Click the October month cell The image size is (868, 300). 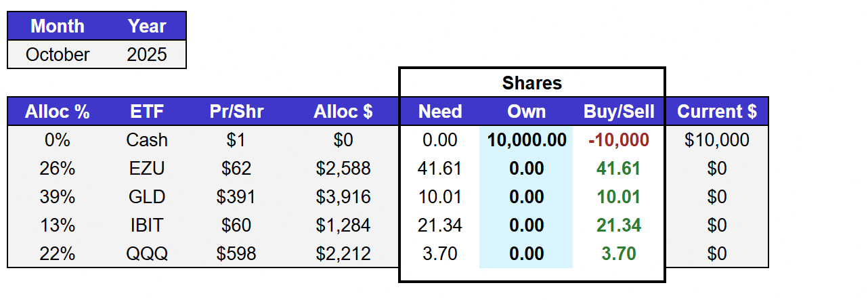[x=58, y=55]
